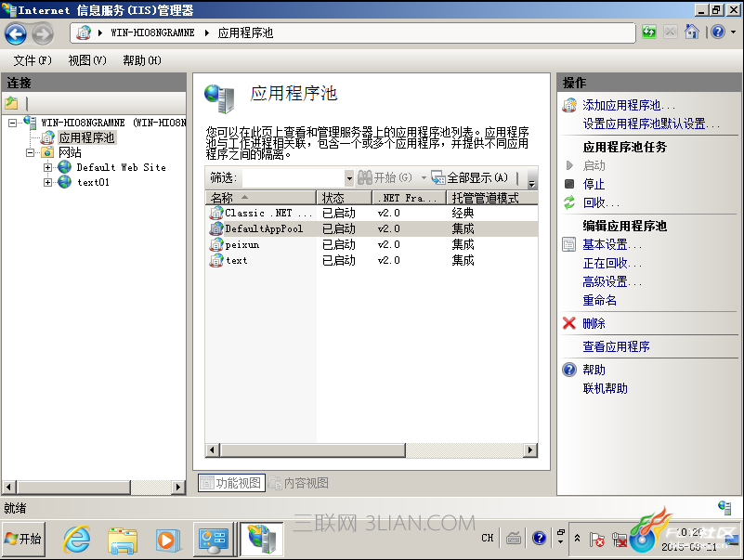Open the help icon in the top toolbar
Screen dimensions: 744x560
pyautogui.click(x=718, y=33)
